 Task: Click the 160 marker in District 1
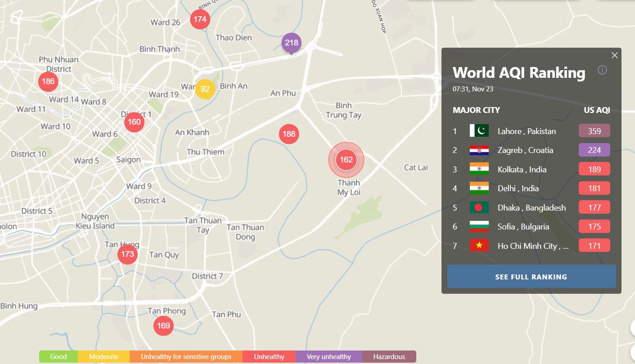pyautogui.click(x=134, y=122)
